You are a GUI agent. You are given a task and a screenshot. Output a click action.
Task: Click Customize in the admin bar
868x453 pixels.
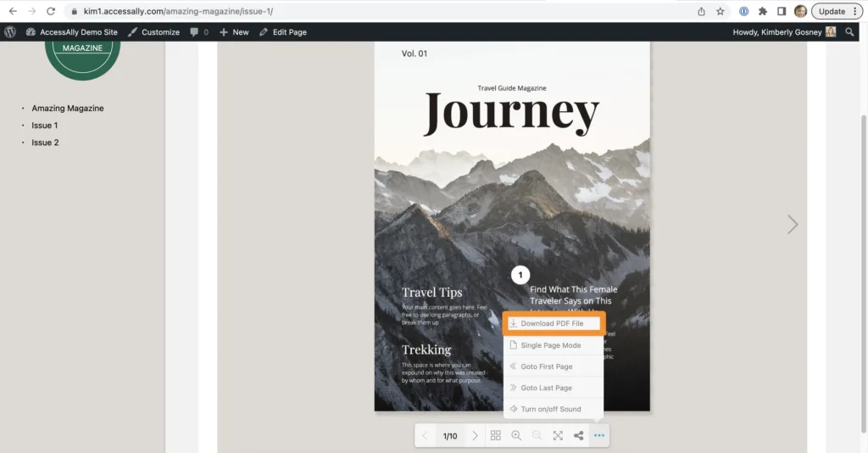154,32
